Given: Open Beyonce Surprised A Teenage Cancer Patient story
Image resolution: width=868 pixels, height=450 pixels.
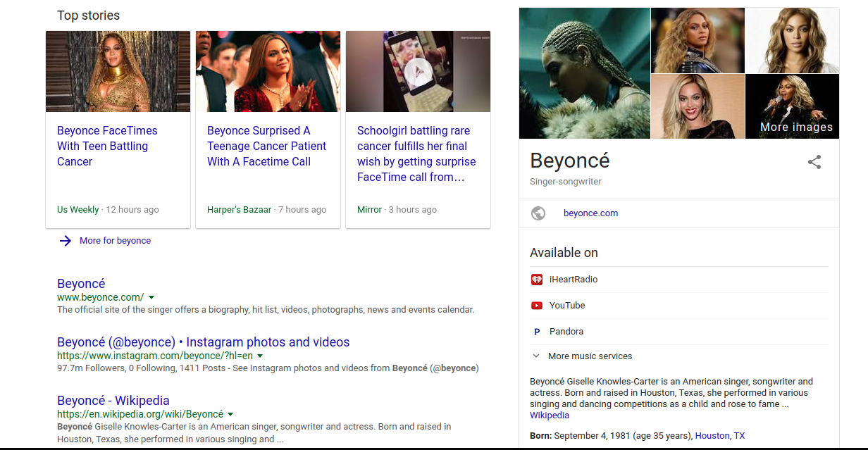Looking at the screenshot, I should (266, 146).
